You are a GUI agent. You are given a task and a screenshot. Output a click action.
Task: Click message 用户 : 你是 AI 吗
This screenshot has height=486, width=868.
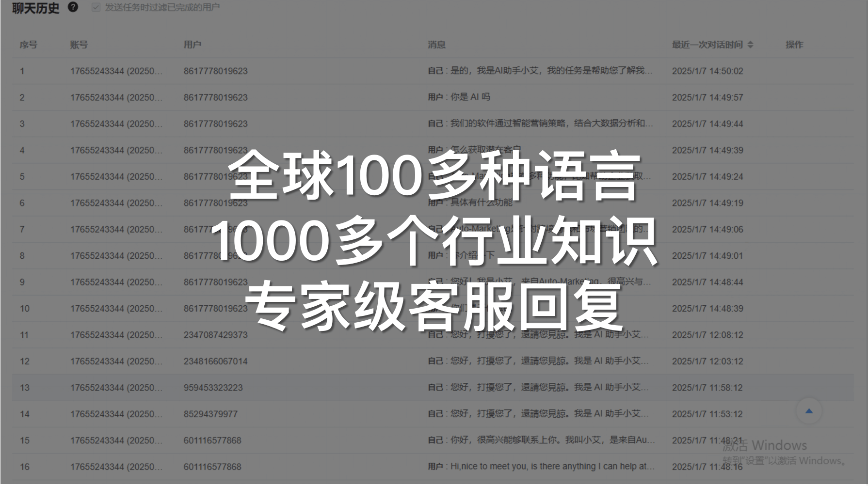click(x=459, y=97)
